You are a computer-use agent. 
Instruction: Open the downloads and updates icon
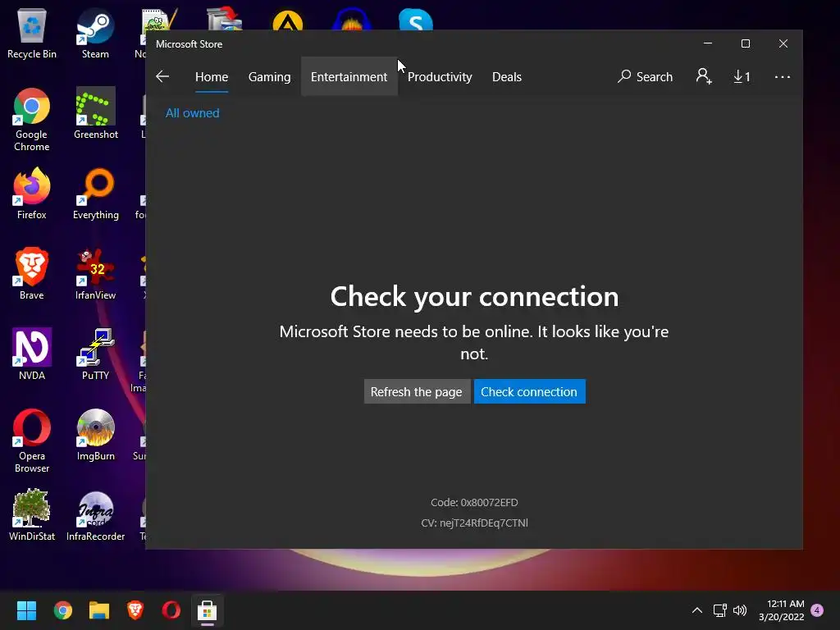pyautogui.click(x=742, y=76)
